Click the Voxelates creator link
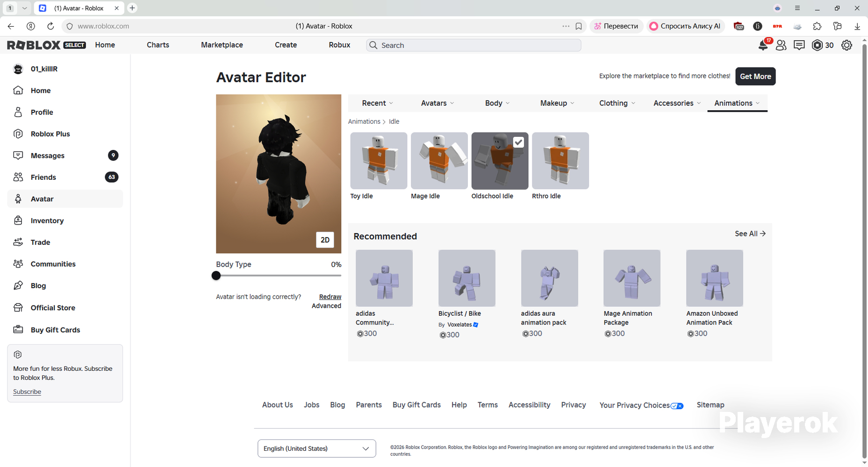 (x=459, y=325)
